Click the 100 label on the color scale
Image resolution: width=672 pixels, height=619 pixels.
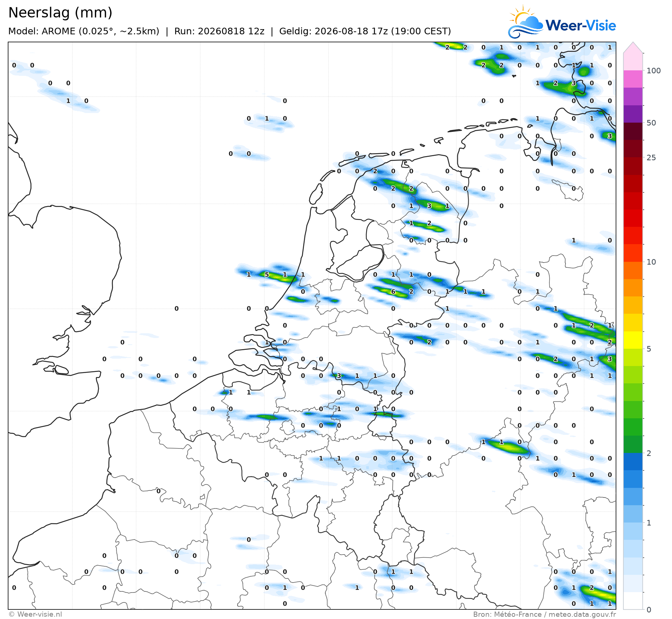point(654,71)
